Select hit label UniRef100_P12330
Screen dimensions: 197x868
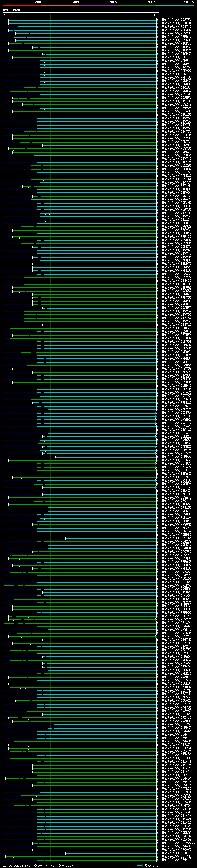(177, 243)
